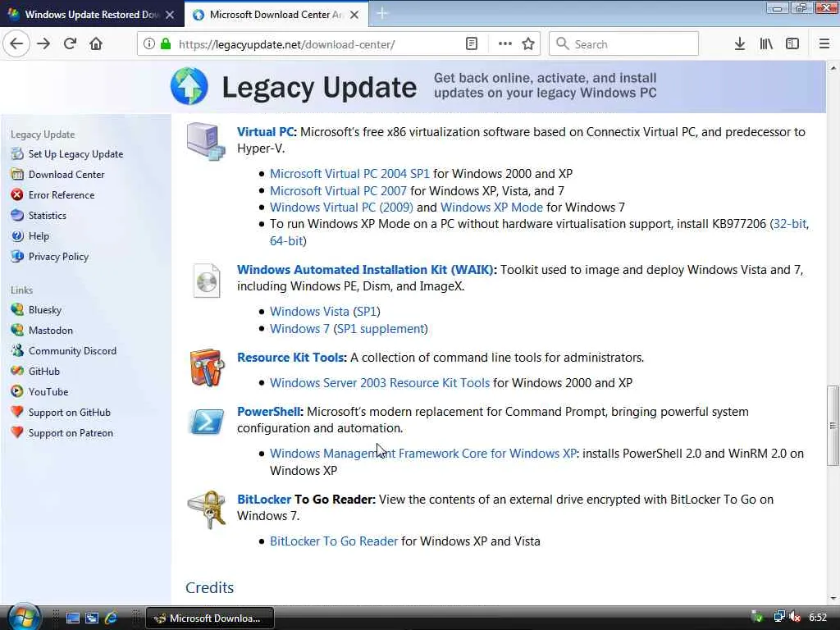The image size is (840, 630).
Task: Open Windows Management Framework Core link
Action: pos(422,453)
